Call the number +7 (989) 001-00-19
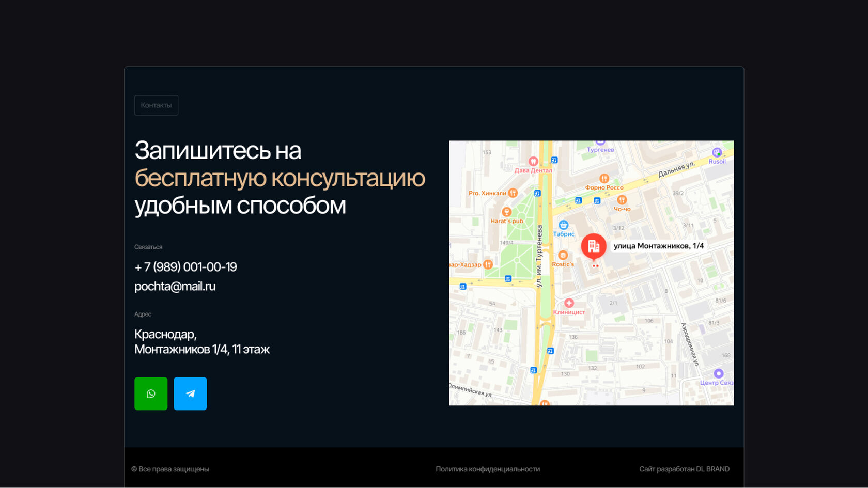Viewport: 868px width, 488px height. (185, 267)
